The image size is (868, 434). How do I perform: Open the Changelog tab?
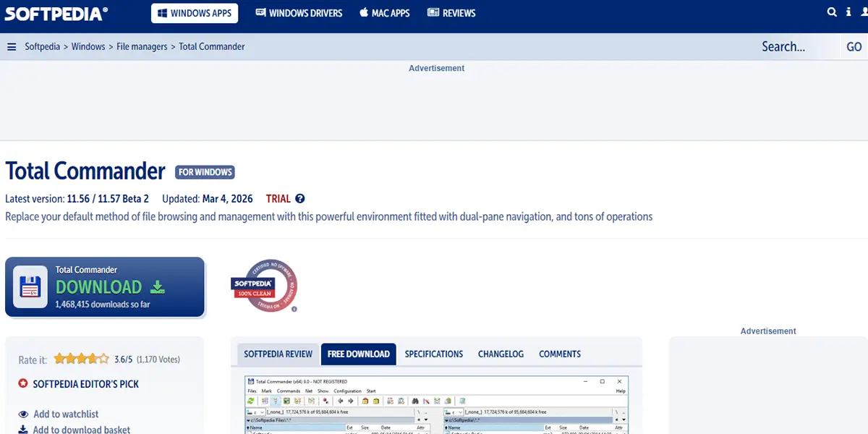(501, 354)
